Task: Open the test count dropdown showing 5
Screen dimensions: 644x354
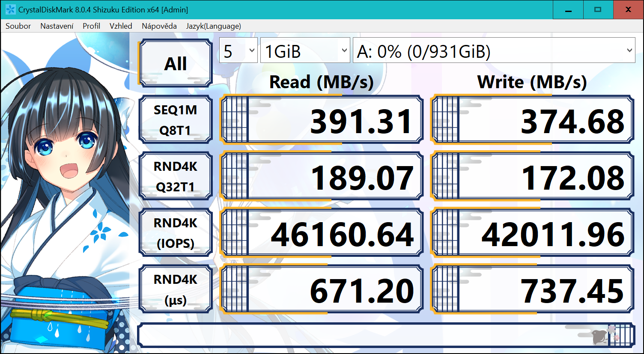Action: click(x=239, y=51)
